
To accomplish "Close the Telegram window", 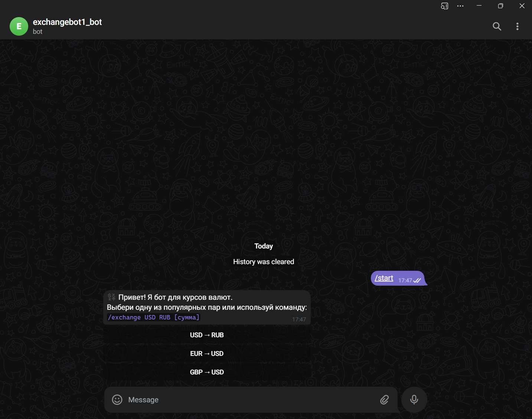I will coord(522,6).
